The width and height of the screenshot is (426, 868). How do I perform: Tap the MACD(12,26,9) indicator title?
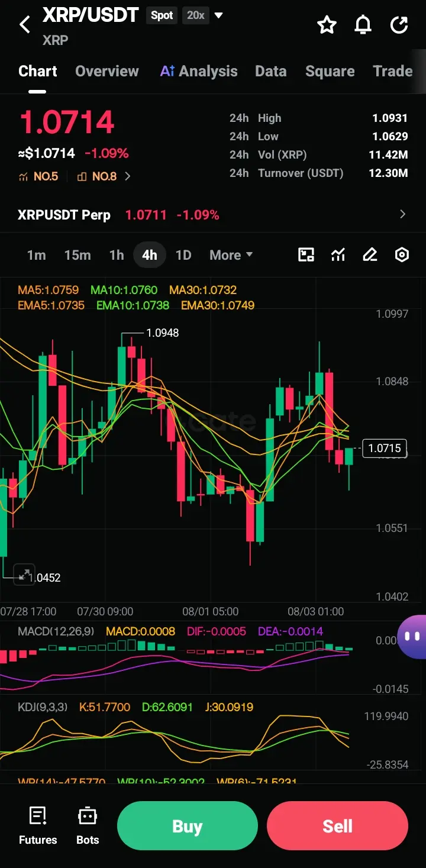point(56,631)
